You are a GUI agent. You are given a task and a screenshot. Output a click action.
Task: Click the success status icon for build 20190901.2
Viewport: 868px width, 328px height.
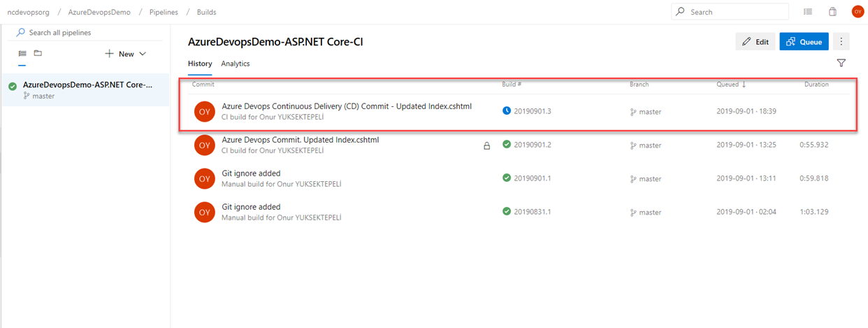507,144
